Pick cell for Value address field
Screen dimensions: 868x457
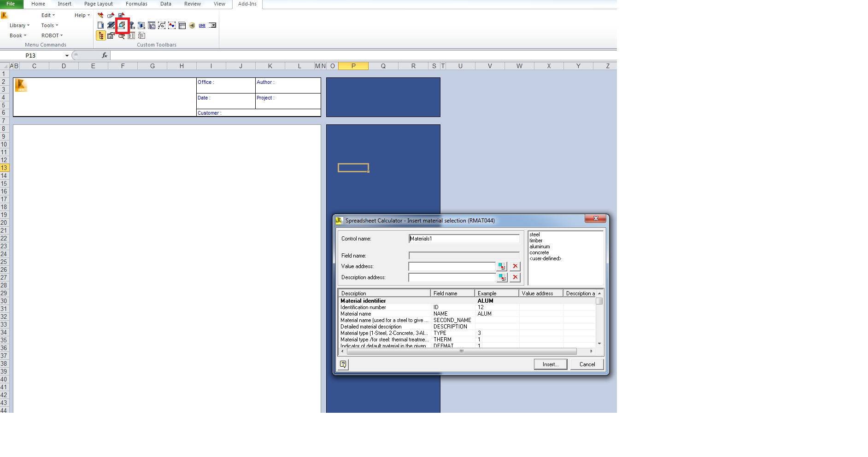502,266
